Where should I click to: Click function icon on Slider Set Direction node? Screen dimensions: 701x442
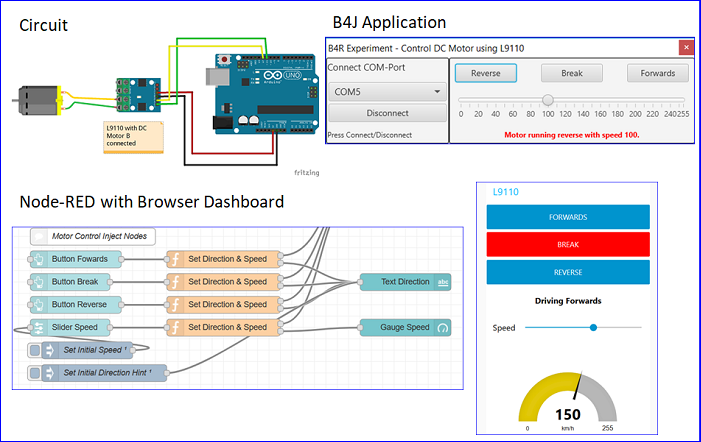pos(176,327)
